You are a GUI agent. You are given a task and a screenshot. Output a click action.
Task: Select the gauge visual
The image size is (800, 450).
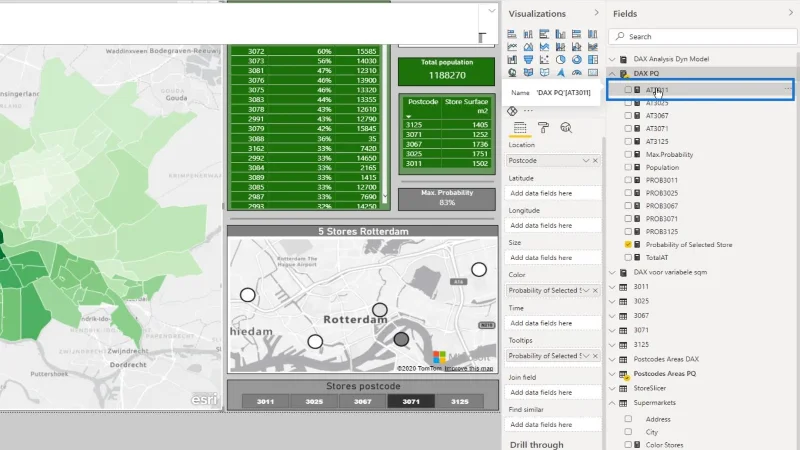pos(577,72)
